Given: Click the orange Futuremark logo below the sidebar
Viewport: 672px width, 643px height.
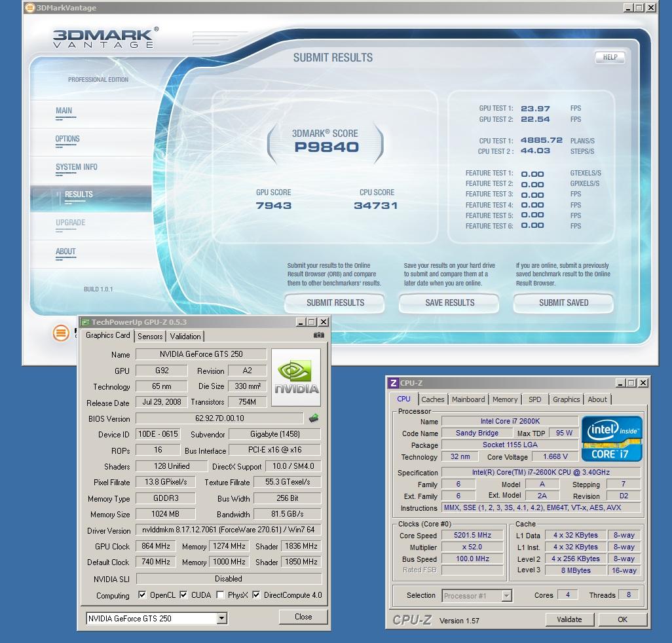Looking at the screenshot, I should (61, 333).
